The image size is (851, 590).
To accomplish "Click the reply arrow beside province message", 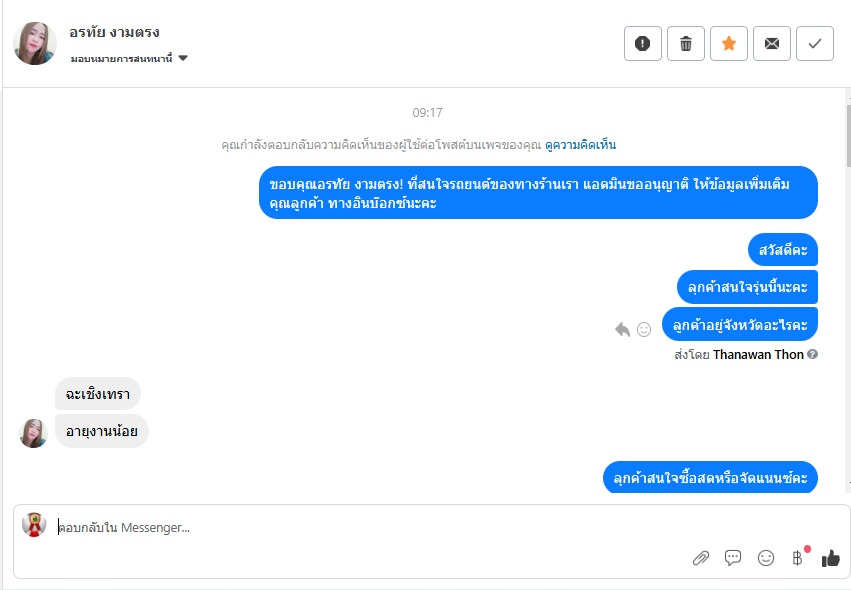I will coord(623,329).
